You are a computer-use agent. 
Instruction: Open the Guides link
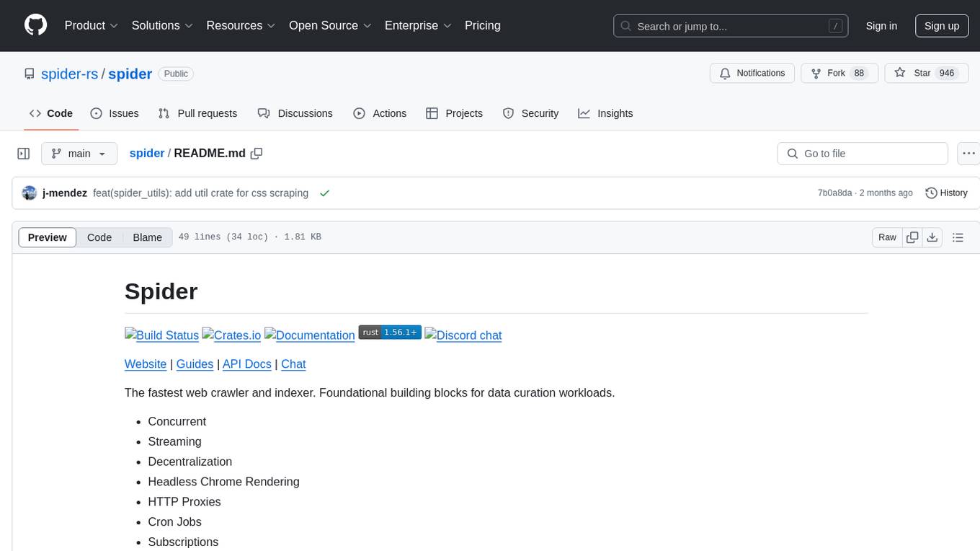(195, 364)
